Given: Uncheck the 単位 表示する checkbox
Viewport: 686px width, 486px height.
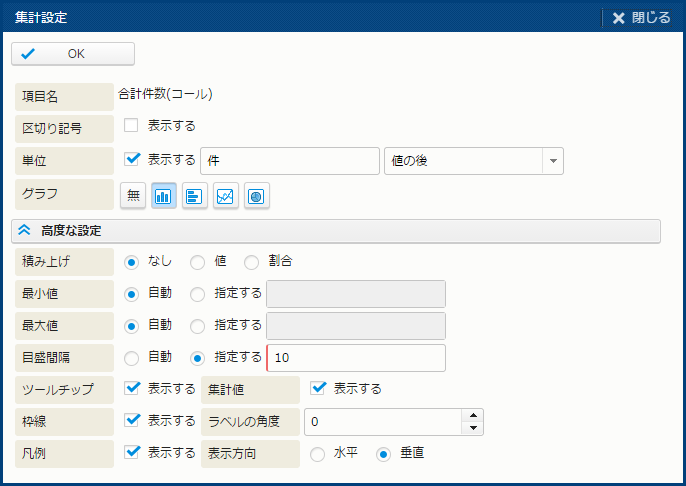Looking at the screenshot, I should [x=131, y=158].
